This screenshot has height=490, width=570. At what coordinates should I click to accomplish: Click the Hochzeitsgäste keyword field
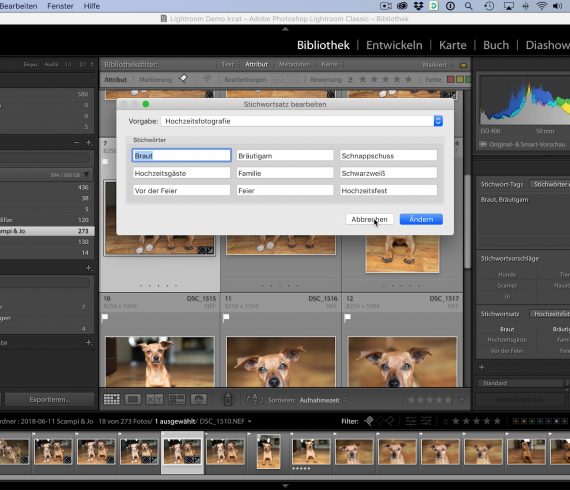point(181,173)
